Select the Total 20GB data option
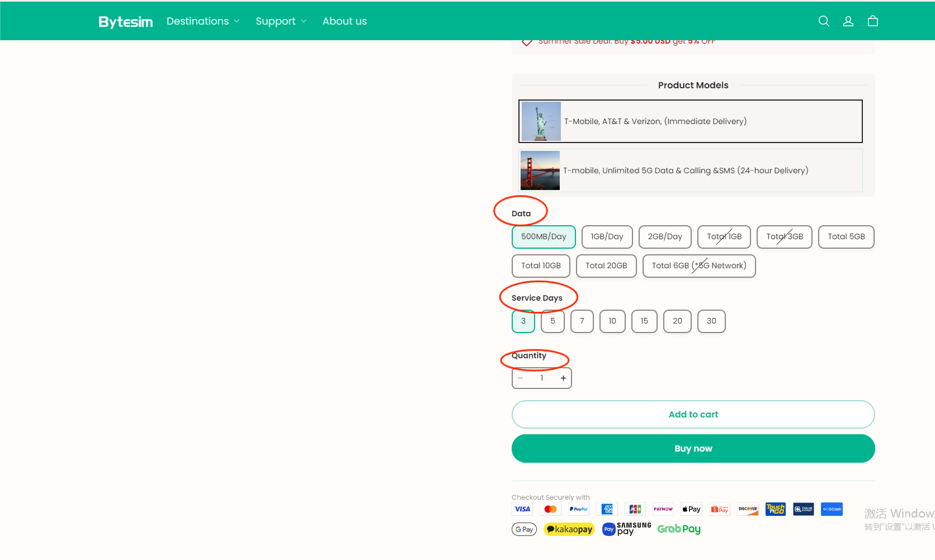Viewport: 935px width, 560px height. click(606, 266)
